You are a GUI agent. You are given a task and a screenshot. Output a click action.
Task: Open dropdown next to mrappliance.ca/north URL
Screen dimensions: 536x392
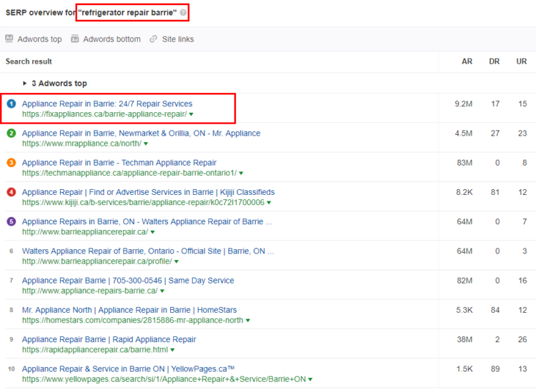[x=146, y=144]
